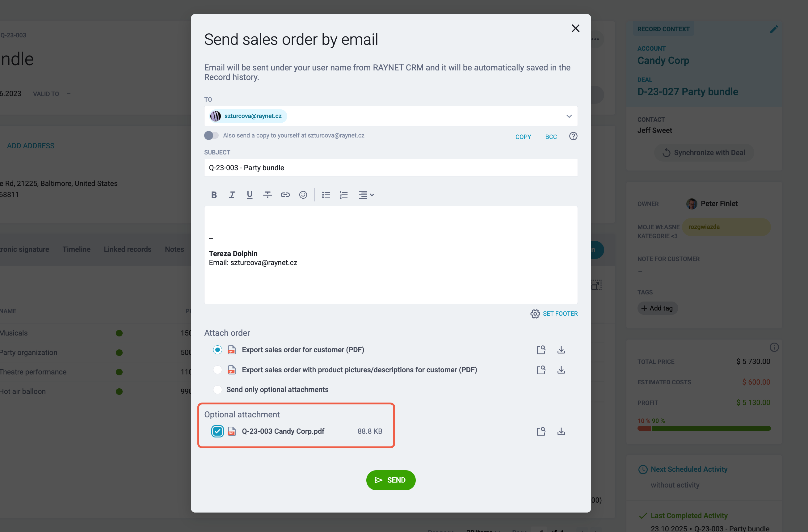
Task: Apply italic formatting in editor
Action: tap(232, 195)
